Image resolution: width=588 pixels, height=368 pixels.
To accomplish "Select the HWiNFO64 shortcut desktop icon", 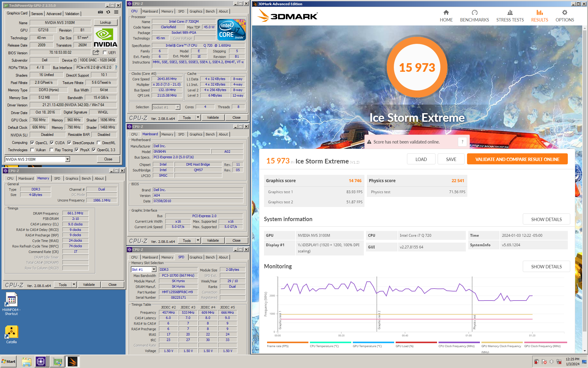I will click(x=11, y=304).
